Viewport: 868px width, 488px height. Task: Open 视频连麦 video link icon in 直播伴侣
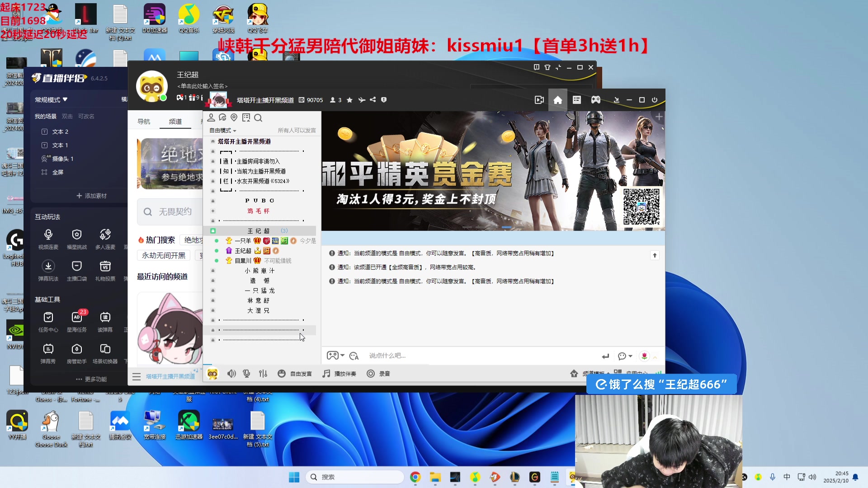click(x=48, y=239)
